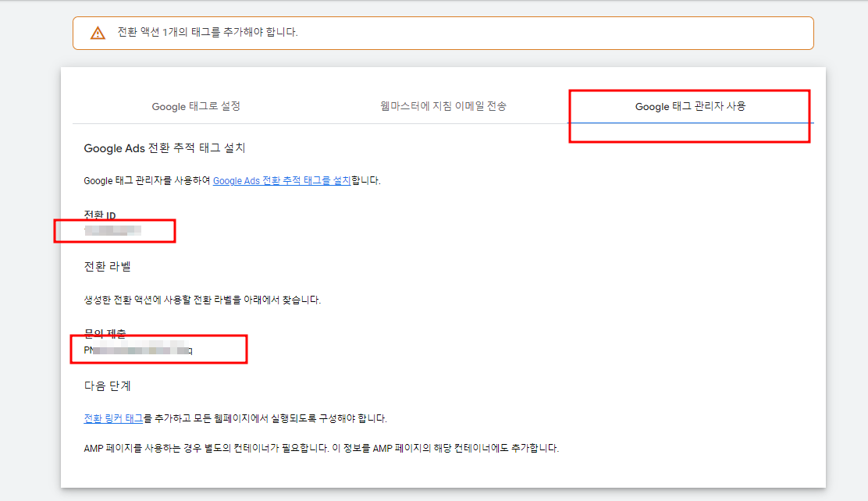Click the warning triangle icon in alert banner
Screen dimensions: 868x501
97,33
